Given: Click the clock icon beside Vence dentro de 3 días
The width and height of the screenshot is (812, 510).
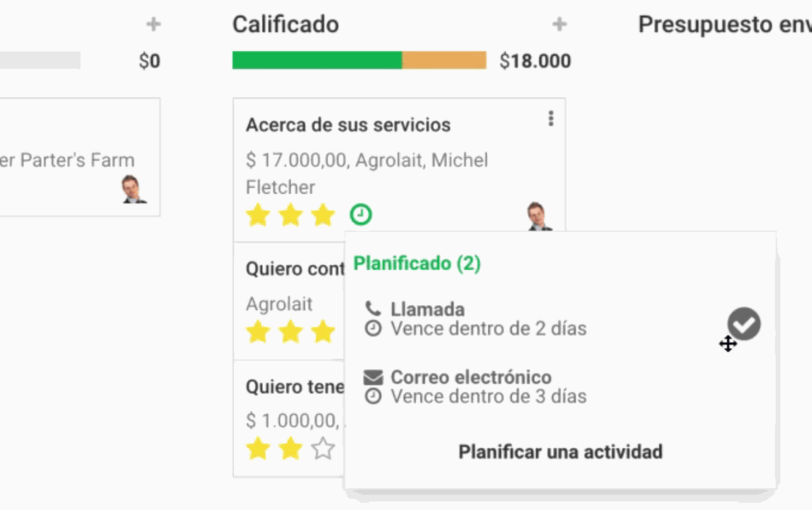Looking at the screenshot, I should pos(374,396).
